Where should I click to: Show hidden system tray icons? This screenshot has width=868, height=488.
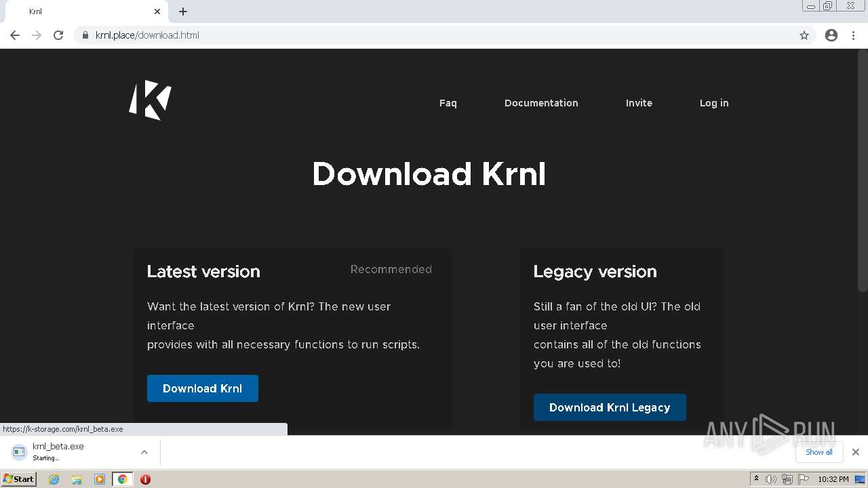[756, 479]
